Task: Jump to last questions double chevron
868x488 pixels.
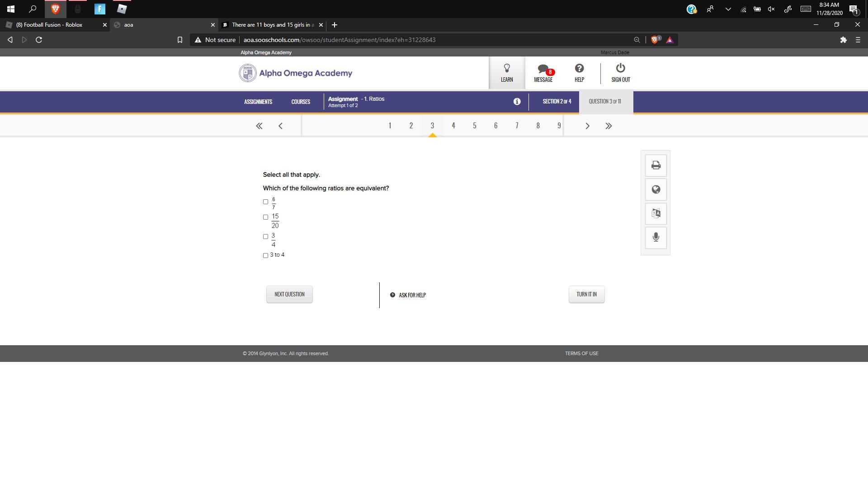Action: click(609, 126)
